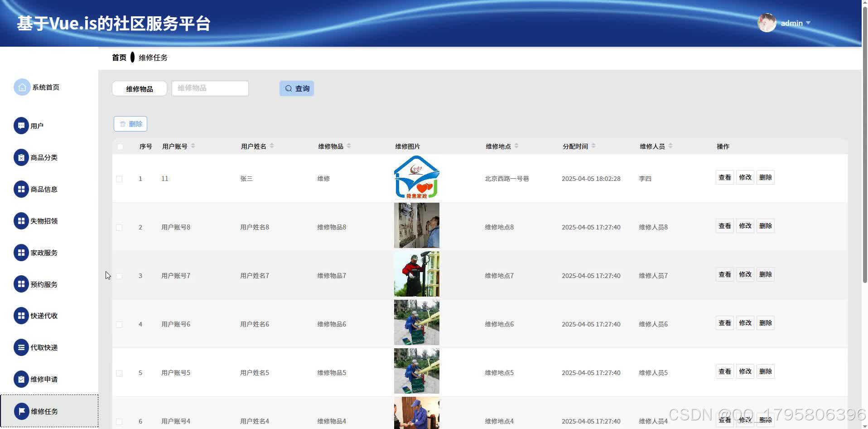Click the 失物招领 sidebar icon
The width and height of the screenshot is (868, 429).
21,221
